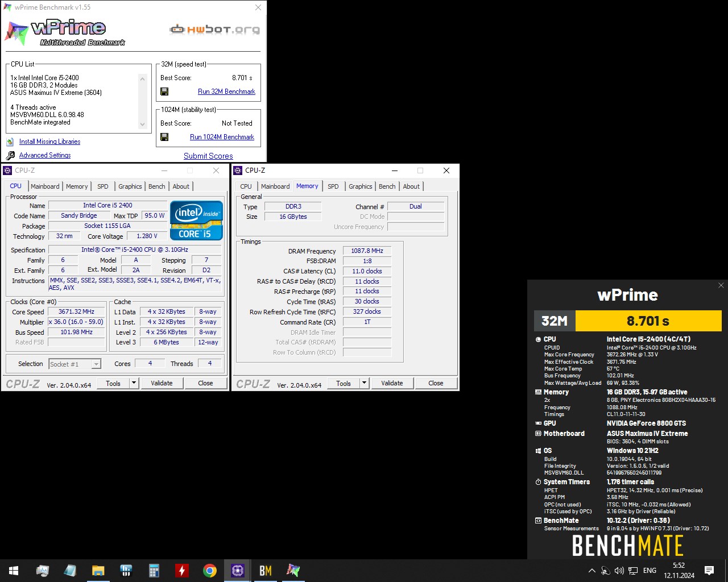Click Submit Scores link

coord(208,156)
